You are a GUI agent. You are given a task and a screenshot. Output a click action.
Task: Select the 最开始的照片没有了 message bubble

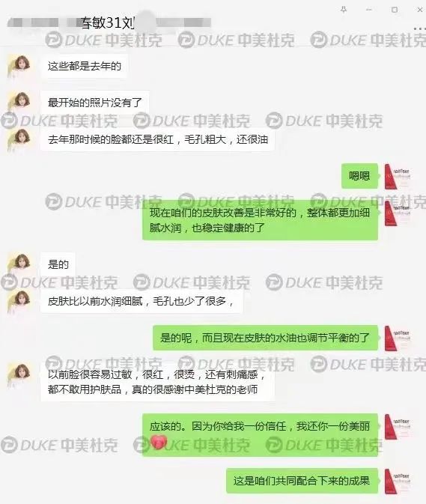pyautogui.click(x=95, y=103)
